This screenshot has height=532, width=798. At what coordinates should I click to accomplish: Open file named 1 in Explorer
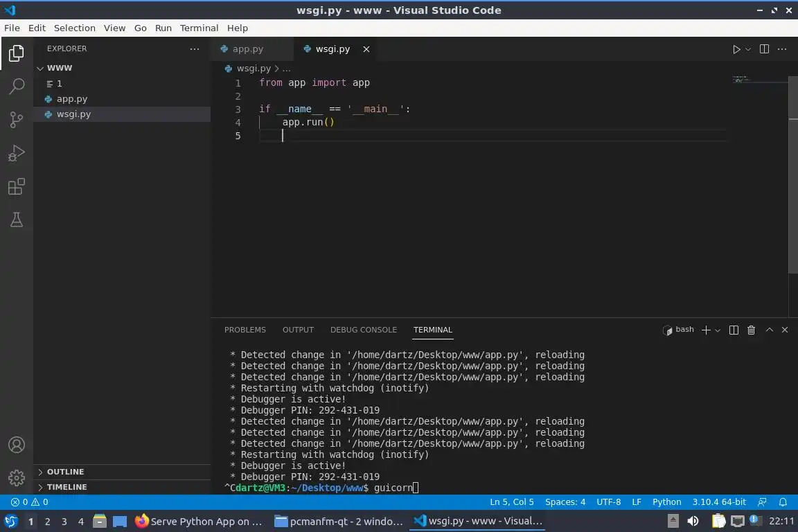[x=122, y=84]
